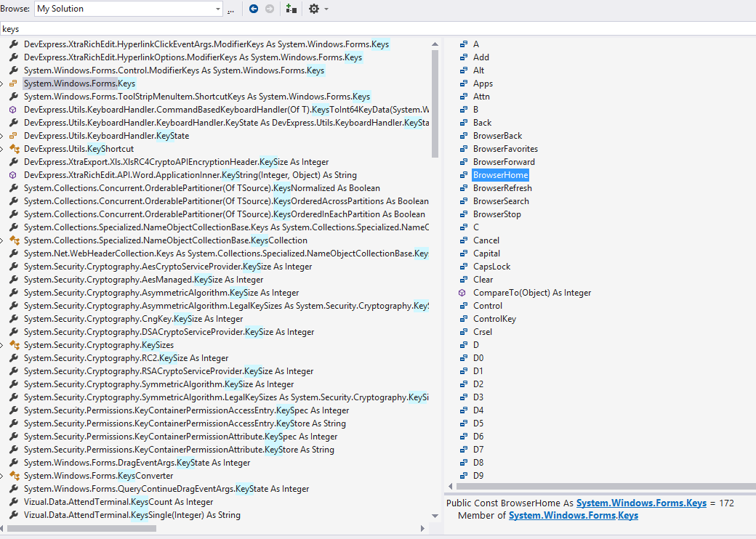Click the results pane scroll-down arrow

(x=435, y=516)
